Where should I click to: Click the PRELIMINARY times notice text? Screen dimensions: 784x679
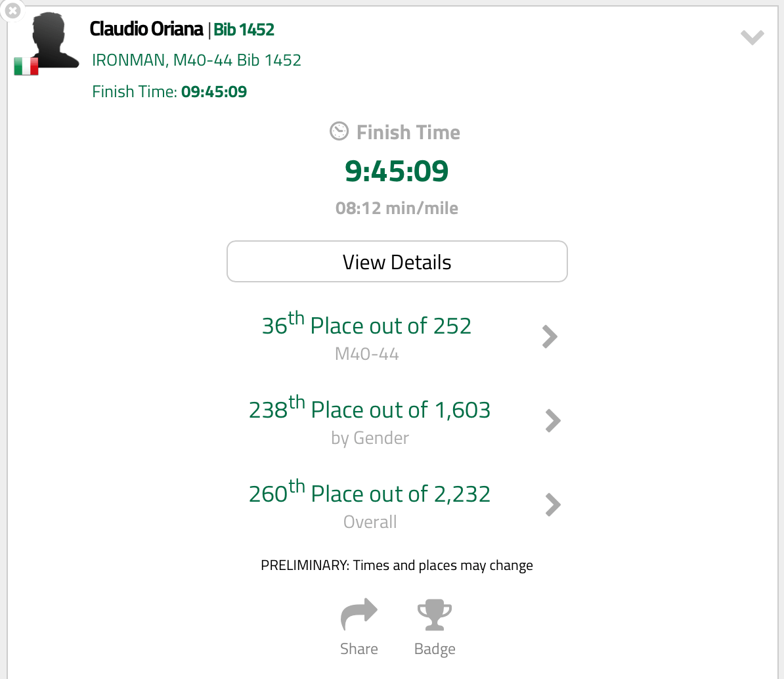click(x=397, y=565)
